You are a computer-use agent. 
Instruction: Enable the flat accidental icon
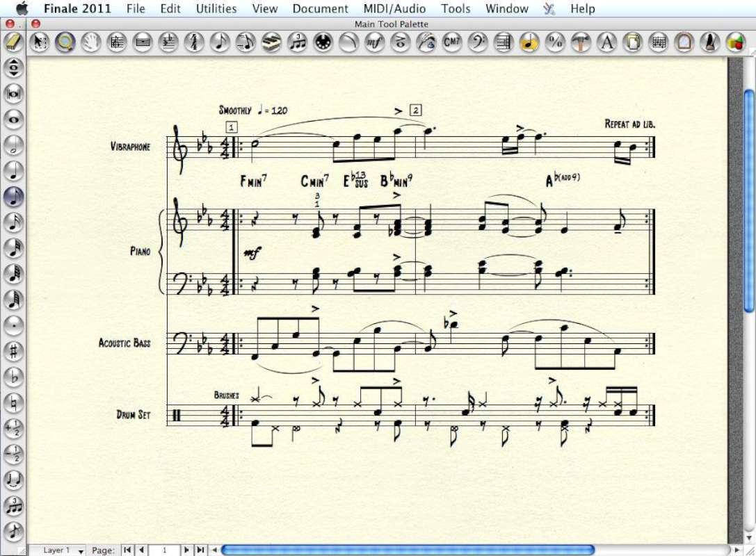pyautogui.click(x=14, y=375)
